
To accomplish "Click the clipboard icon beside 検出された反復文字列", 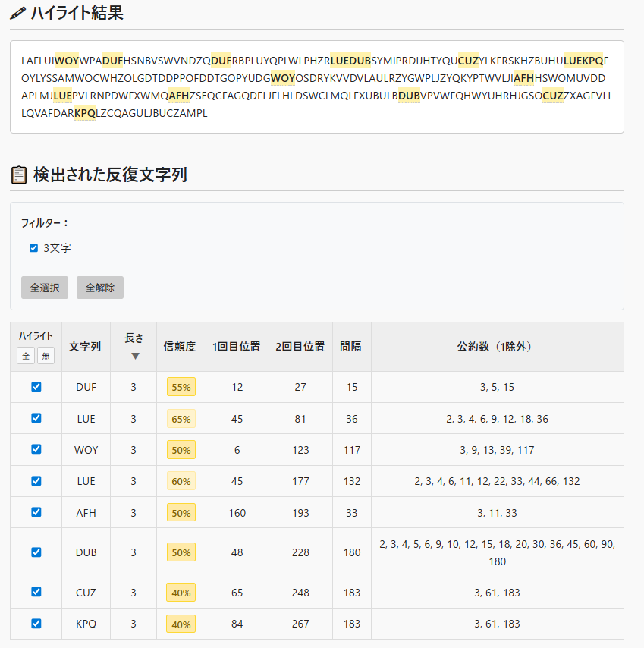I will [x=19, y=175].
